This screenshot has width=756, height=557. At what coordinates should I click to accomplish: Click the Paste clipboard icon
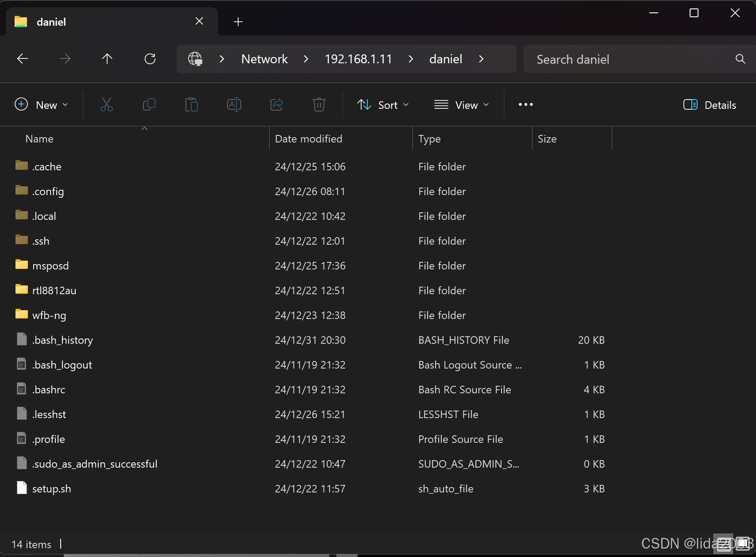[192, 105]
